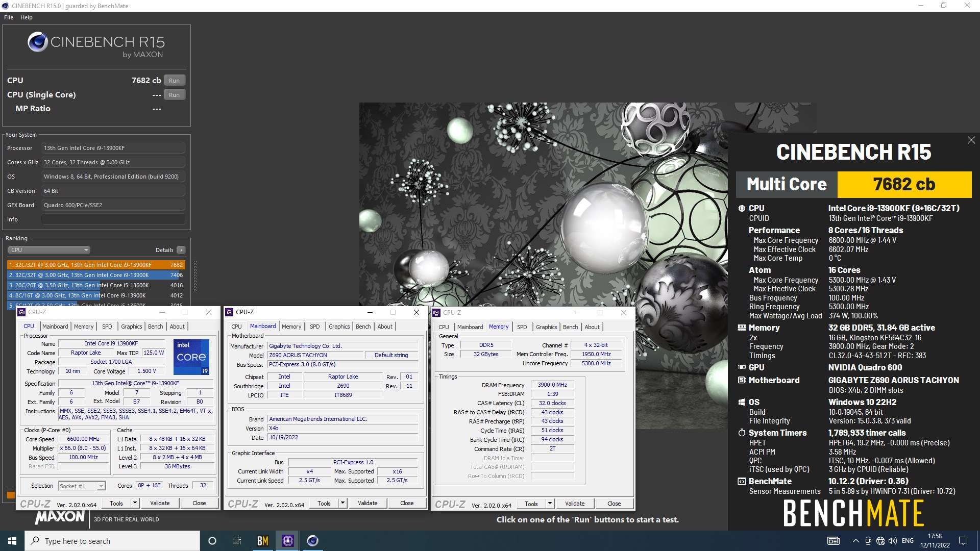Click the CPU section icon in BenchMate panel
Screen dimensions: 980x551
pos(742,208)
